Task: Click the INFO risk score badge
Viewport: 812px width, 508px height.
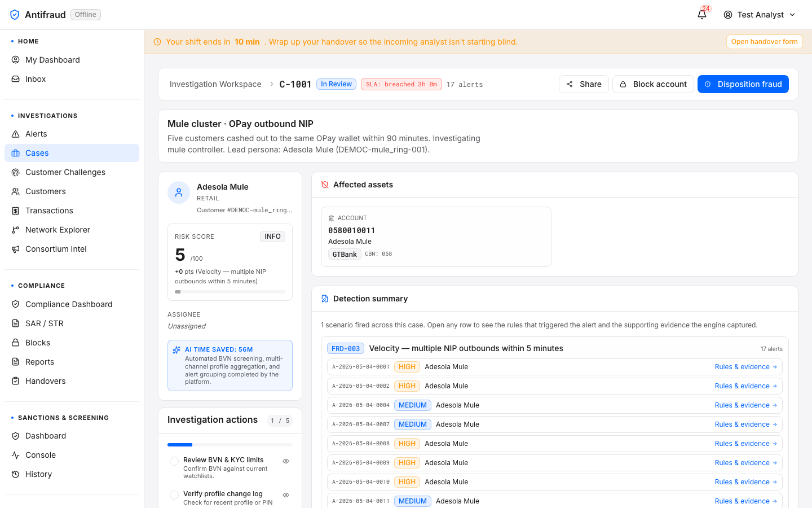Action: pyautogui.click(x=272, y=237)
